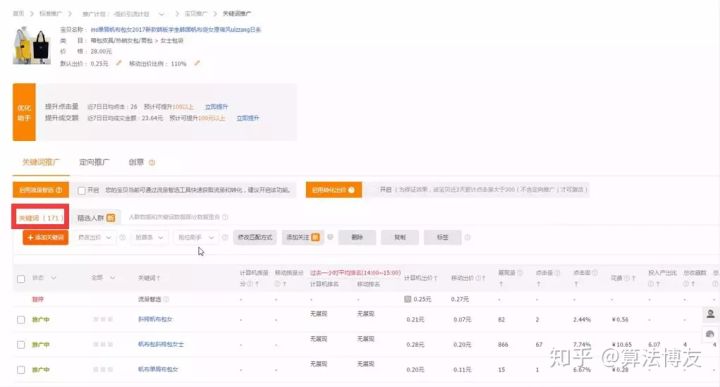Check the select-all checkbox in table header
The width and height of the screenshot is (720, 387).
21,279
